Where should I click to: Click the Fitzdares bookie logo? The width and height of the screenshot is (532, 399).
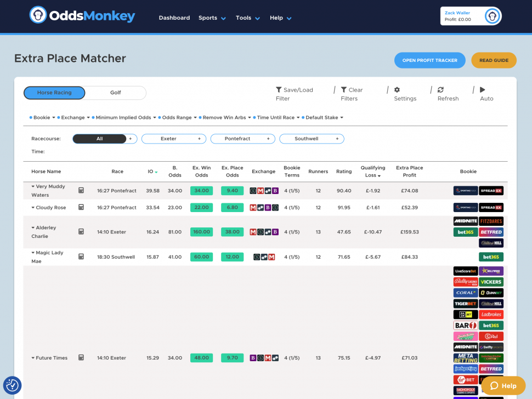tap(491, 221)
